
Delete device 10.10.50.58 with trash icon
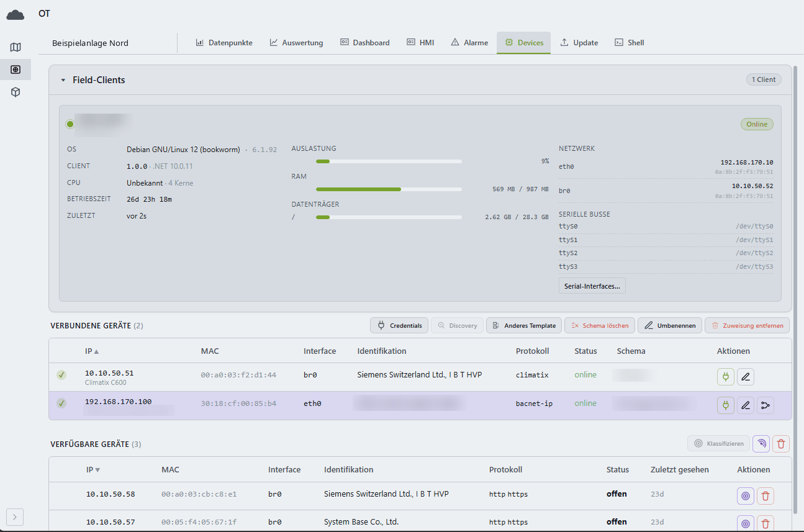(766, 495)
